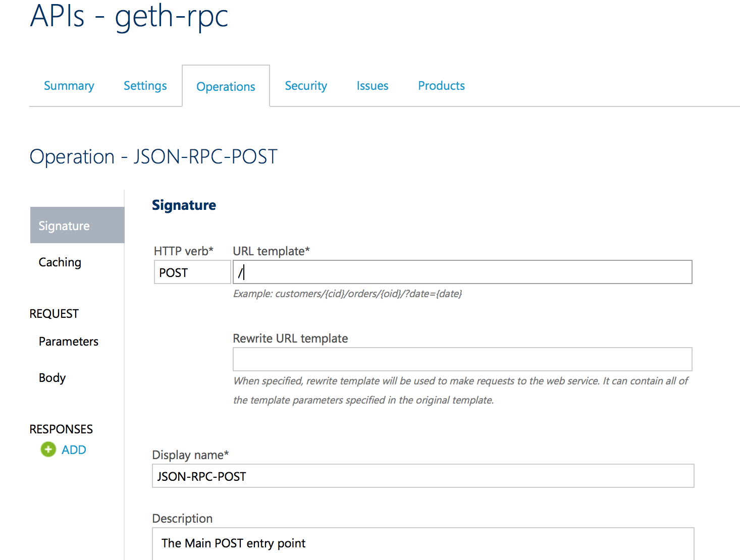The image size is (740, 560).
Task: Switch to the Issues tab
Action: (372, 86)
